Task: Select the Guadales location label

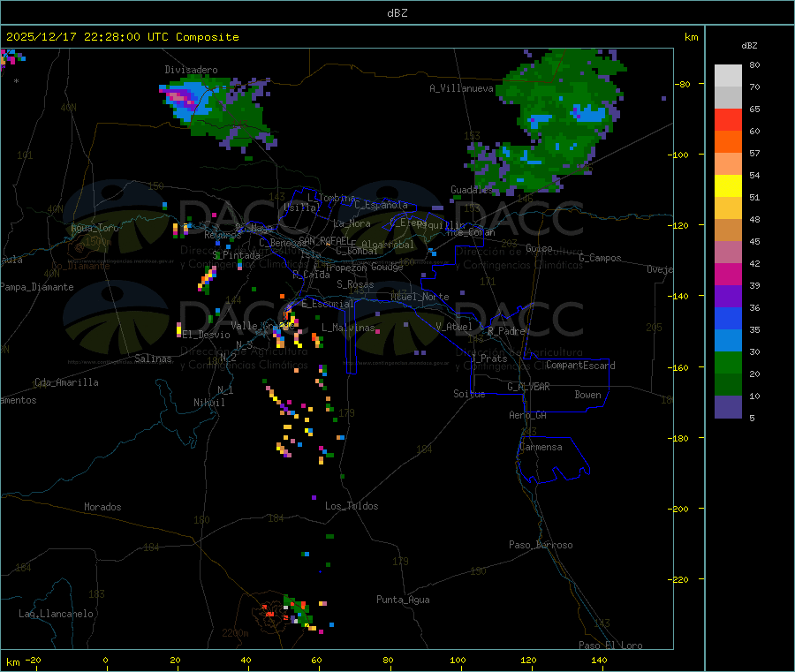Action: pyautogui.click(x=472, y=190)
